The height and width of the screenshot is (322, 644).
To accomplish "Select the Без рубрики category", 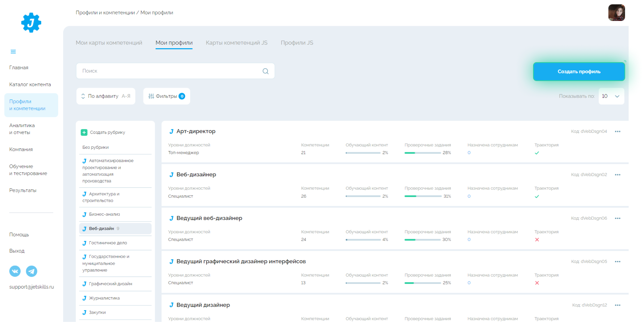I will pos(96,147).
